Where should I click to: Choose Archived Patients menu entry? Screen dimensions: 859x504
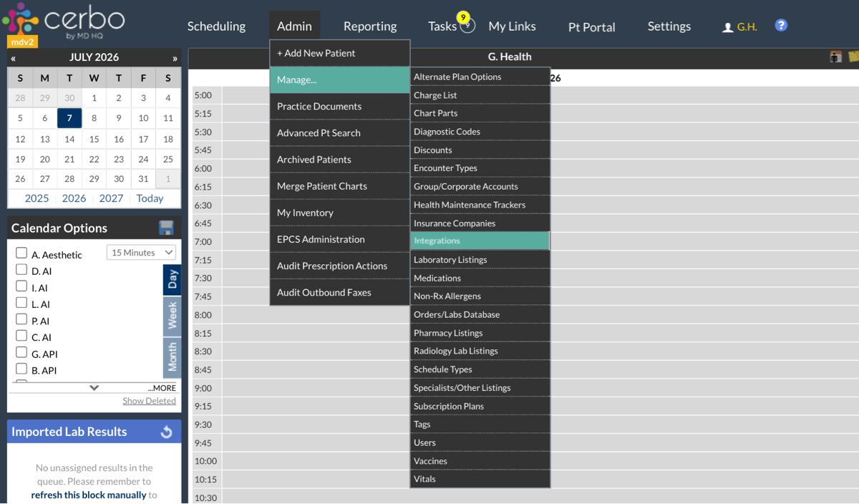point(339,159)
